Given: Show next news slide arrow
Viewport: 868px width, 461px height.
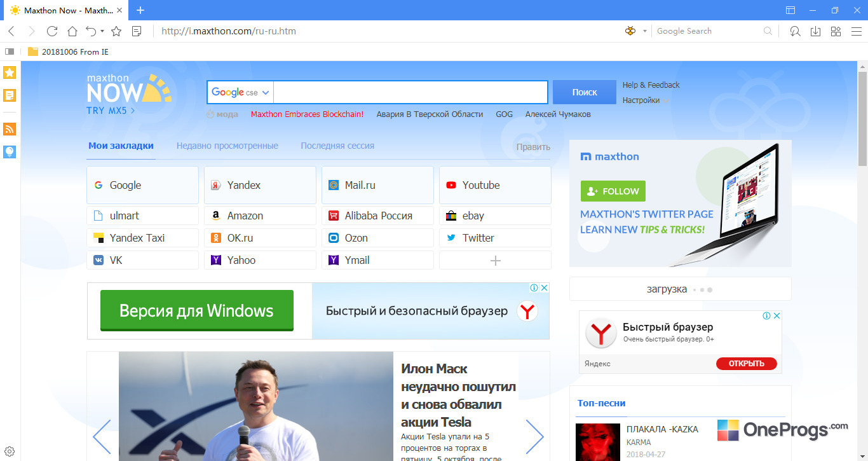Looking at the screenshot, I should [534, 437].
